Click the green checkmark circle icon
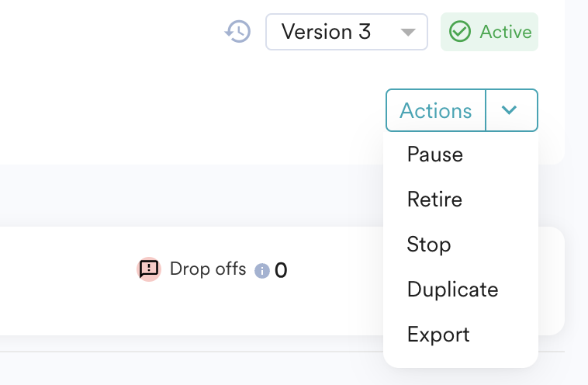Image resolution: width=588 pixels, height=385 pixels. click(x=460, y=32)
